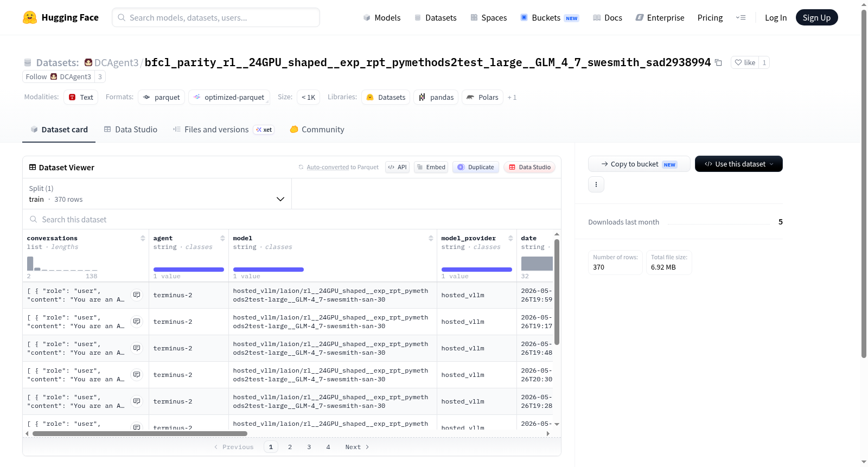Click the Text modality tag
The image size is (868, 467).
point(81,97)
